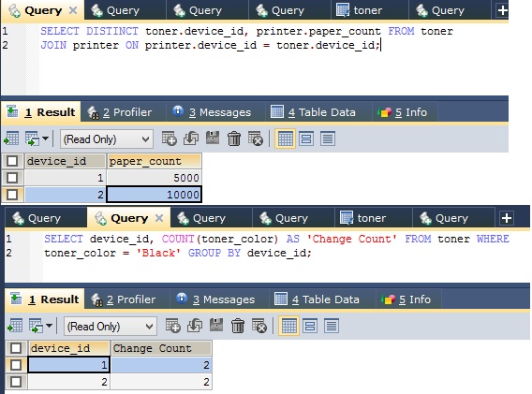
Task: Select cell with value 5000
Action: coord(155,178)
